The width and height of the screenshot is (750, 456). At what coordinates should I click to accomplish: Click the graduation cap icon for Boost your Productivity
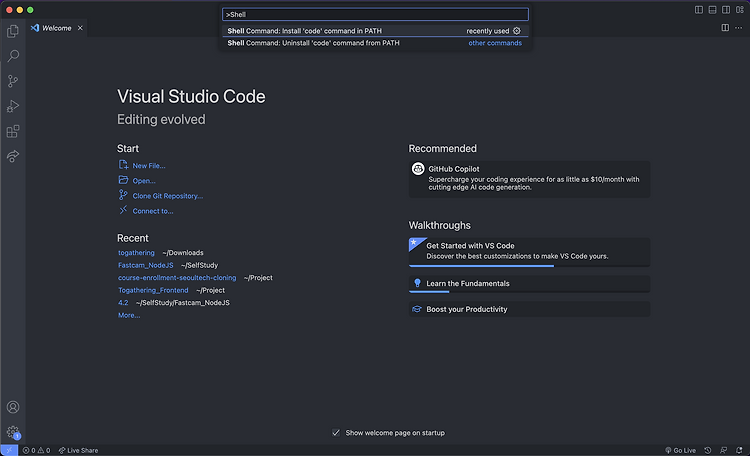click(417, 309)
